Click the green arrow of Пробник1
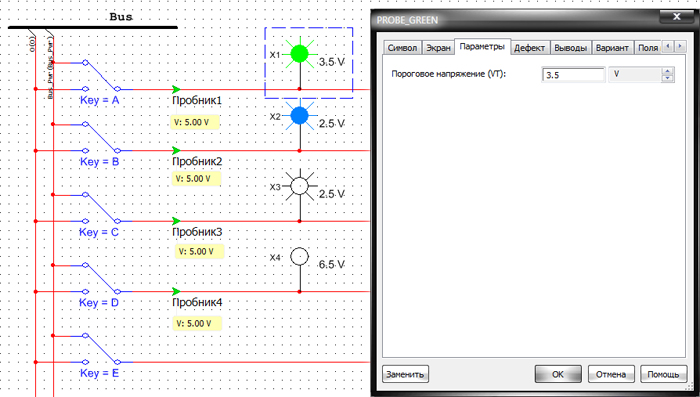 (x=176, y=89)
